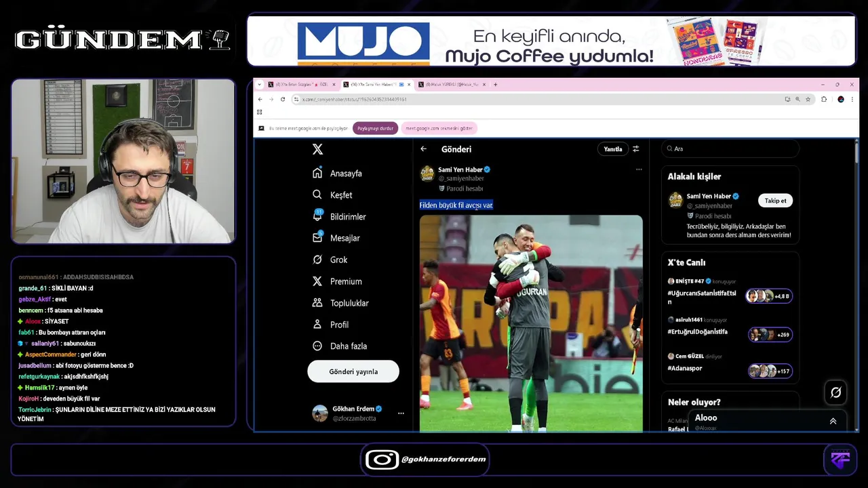
Task: Open #Adanaspor live space
Action: [x=685, y=368]
